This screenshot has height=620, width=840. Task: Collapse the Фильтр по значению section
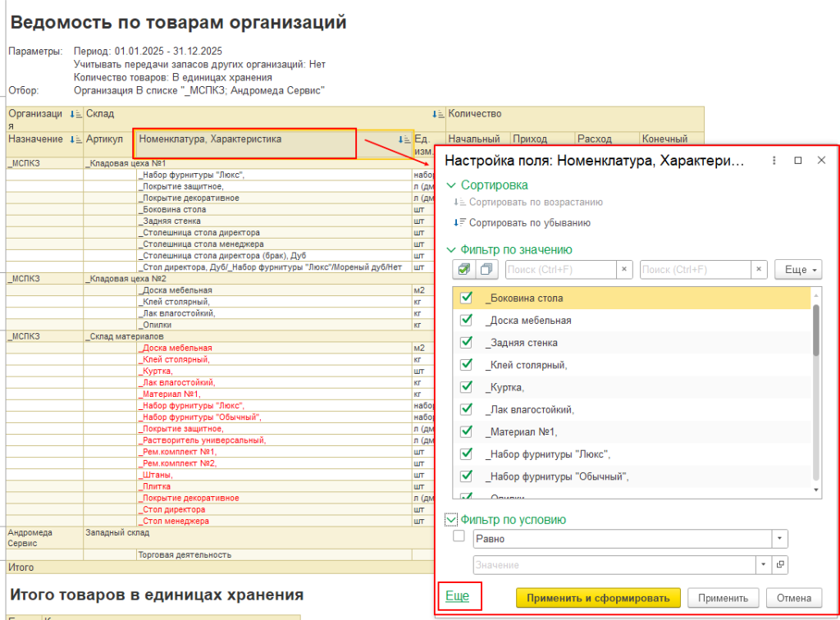(x=450, y=250)
